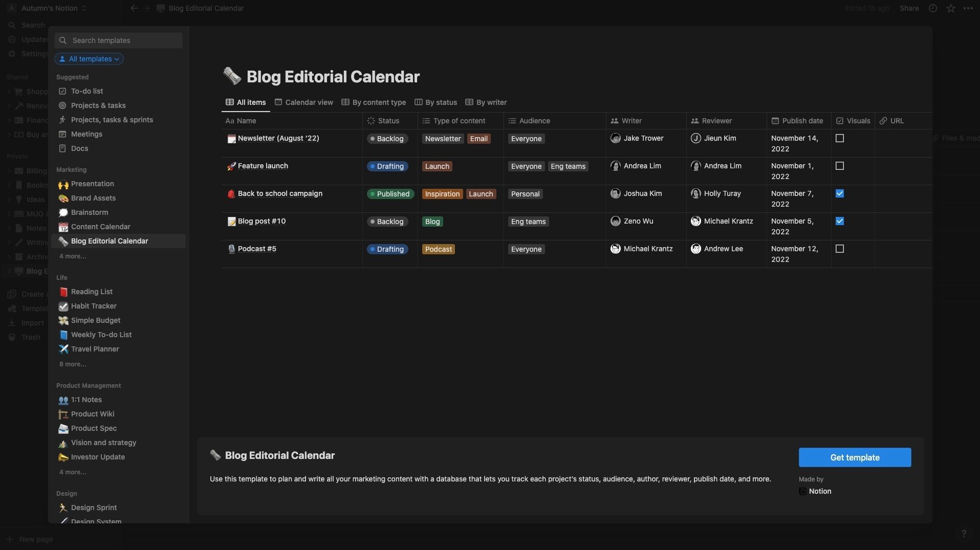Click the star favorite icon in top bar
Viewport: 980px width, 550px height.
click(x=951, y=8)
